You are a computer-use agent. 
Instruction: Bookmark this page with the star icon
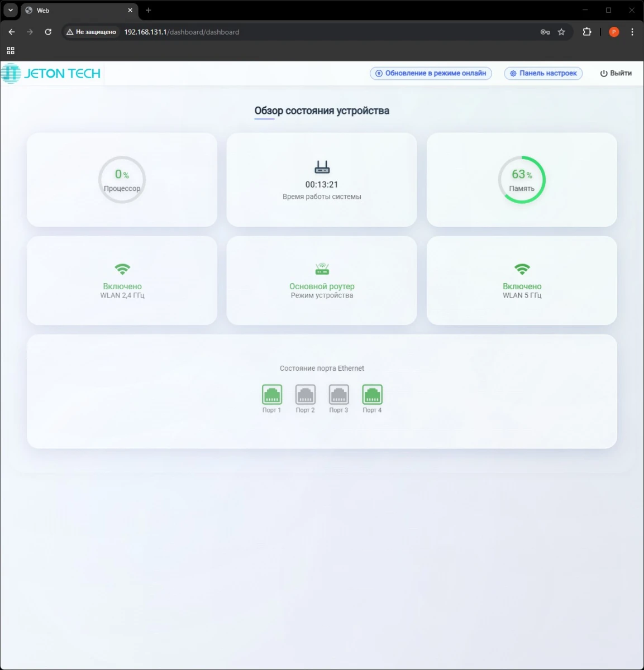[x=561, y=32]
